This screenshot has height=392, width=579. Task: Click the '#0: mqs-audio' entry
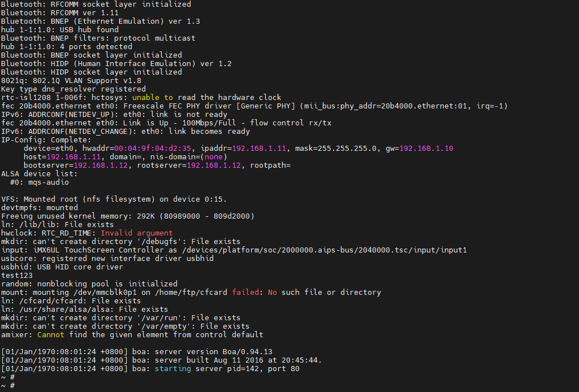click(40, 182)
